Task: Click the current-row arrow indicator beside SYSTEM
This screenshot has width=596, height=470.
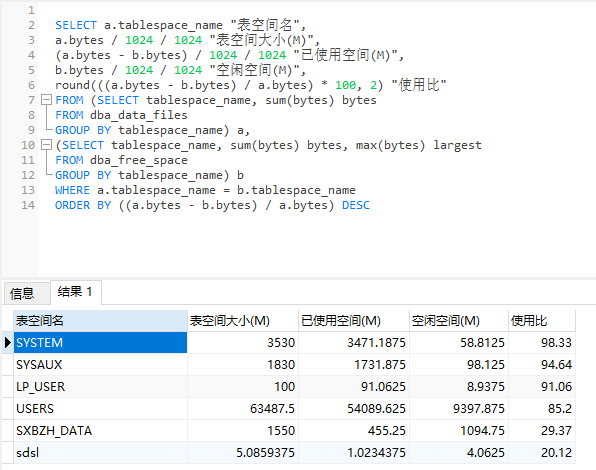Action: click(8, 343)
